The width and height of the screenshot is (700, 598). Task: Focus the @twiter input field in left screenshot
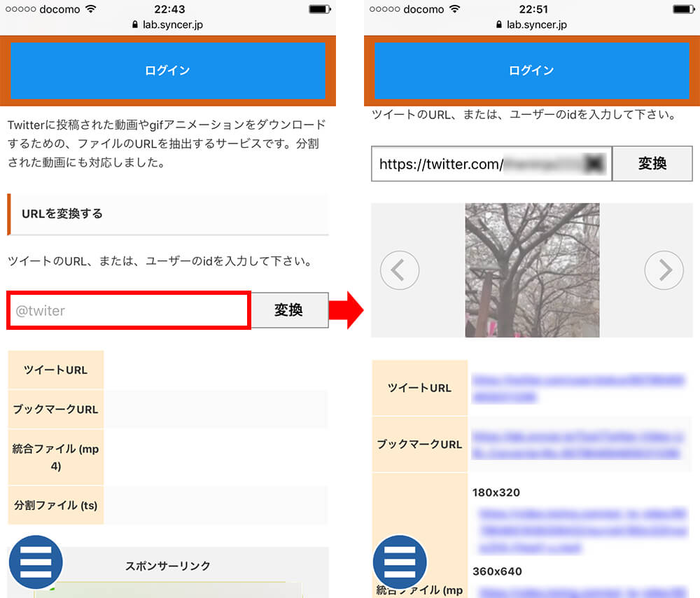tap(129, 310)
